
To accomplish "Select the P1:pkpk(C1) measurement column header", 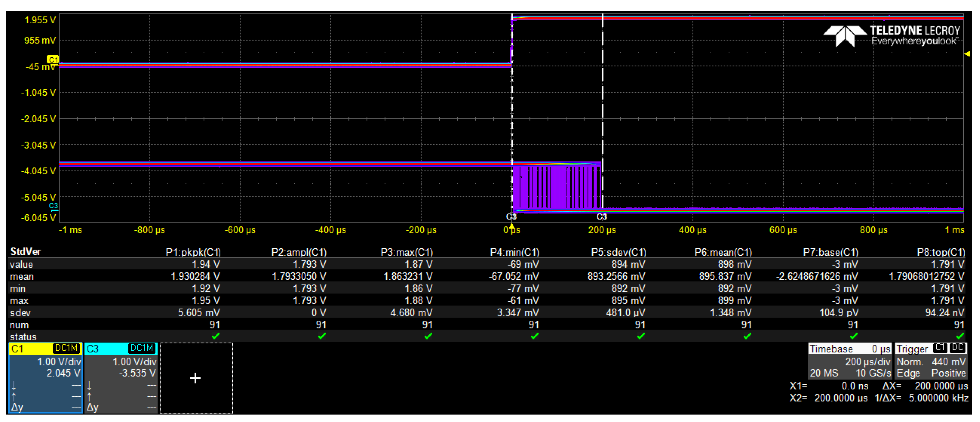I will pyautogui.click(x=193, y=252).
